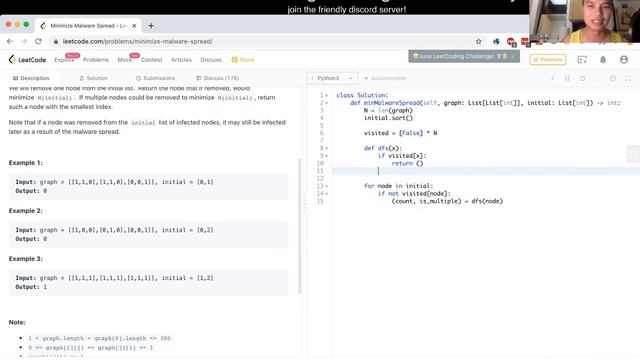Switch to the Submissions tab
The height and width of the screenshot is (360, 640).
click(x=156, y=78)
